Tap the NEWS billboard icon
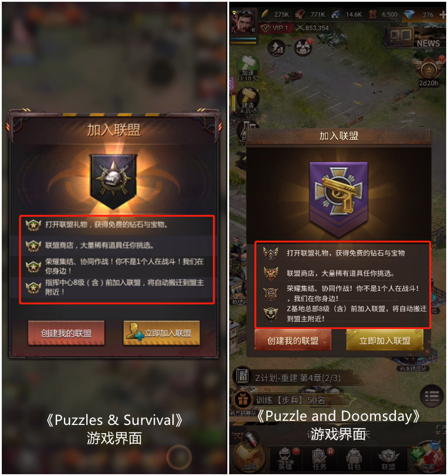Image resolution: width=448 pixels, height=476 pixels. (415, 38)
